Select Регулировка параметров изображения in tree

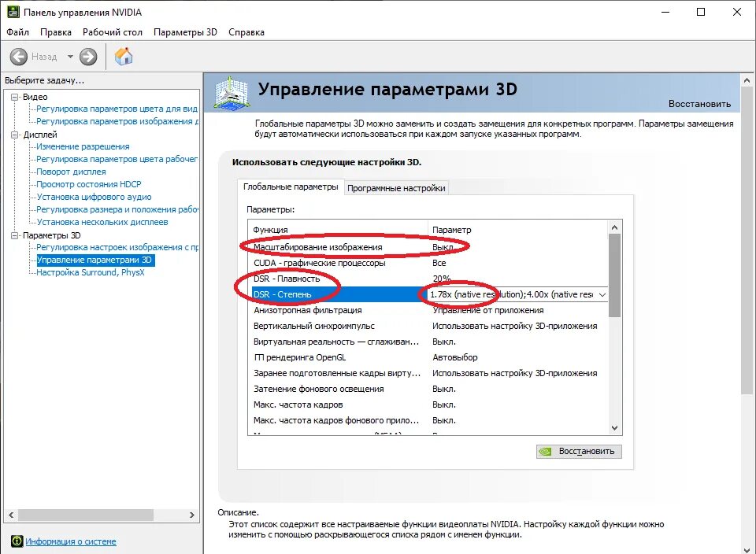click(117, 121)
